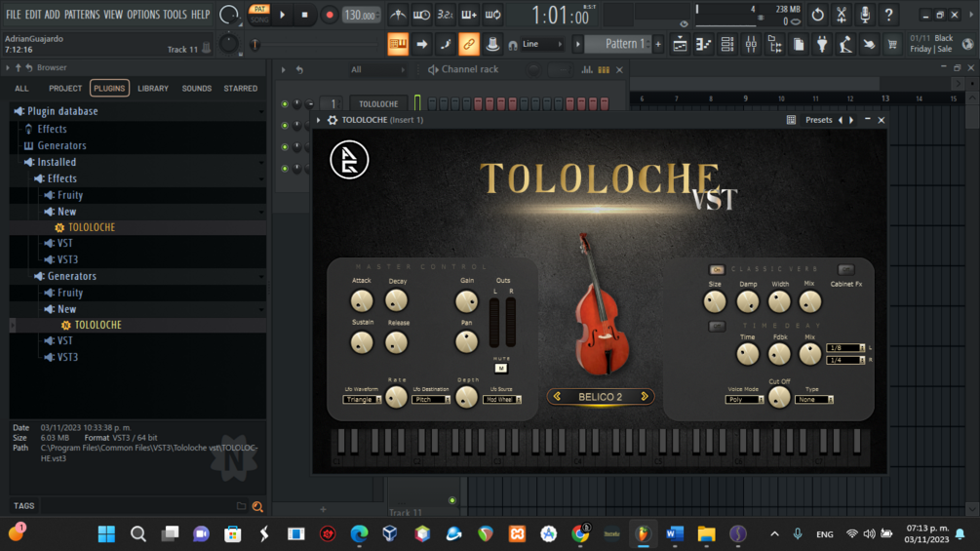Click the Presets button in plugin window
Image resolution: width=980 pixels, height=551 pixels.
[x=819, y=120]
